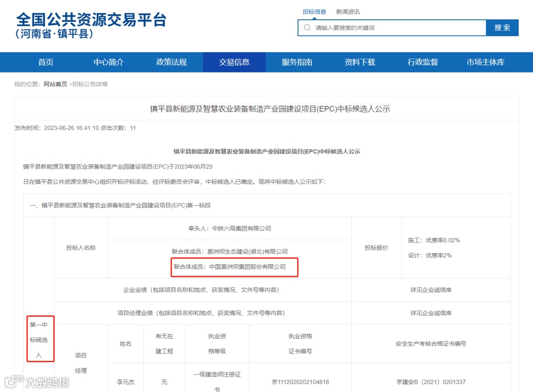Click the 企业业绩 description row

pyautogui.click(x=203, y=290)
